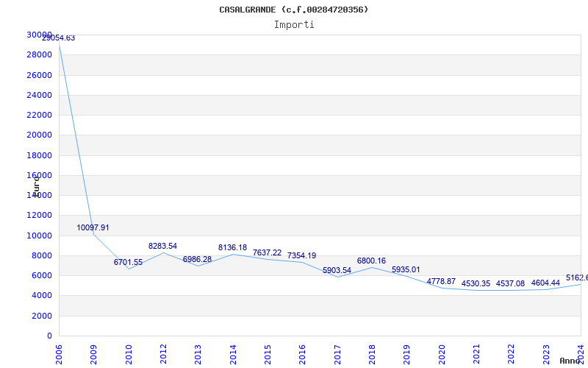
Task: Click x-axis year label 2019
Action: 406,355
